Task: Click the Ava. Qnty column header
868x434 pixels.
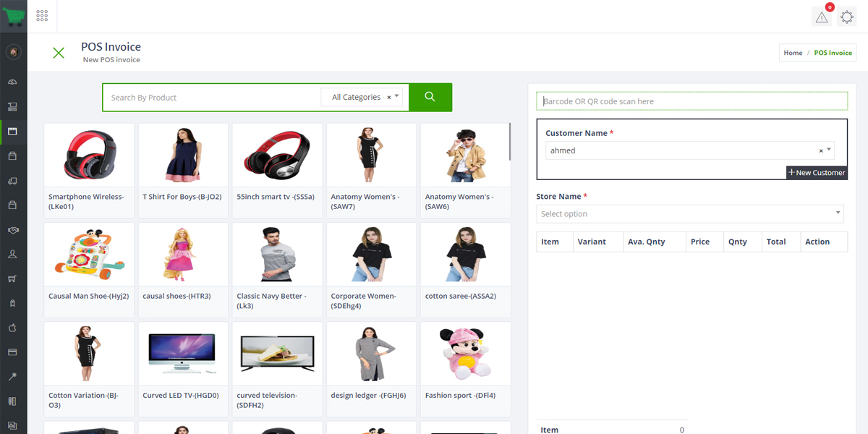Action: pyautogui.click(x=655, y=242)
